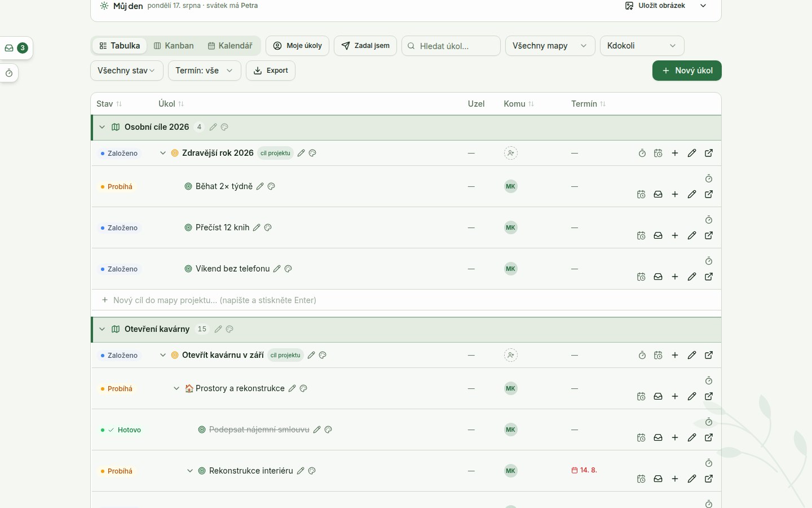Open Otevřít kavárnu v září in a new window

pos(709,355)
